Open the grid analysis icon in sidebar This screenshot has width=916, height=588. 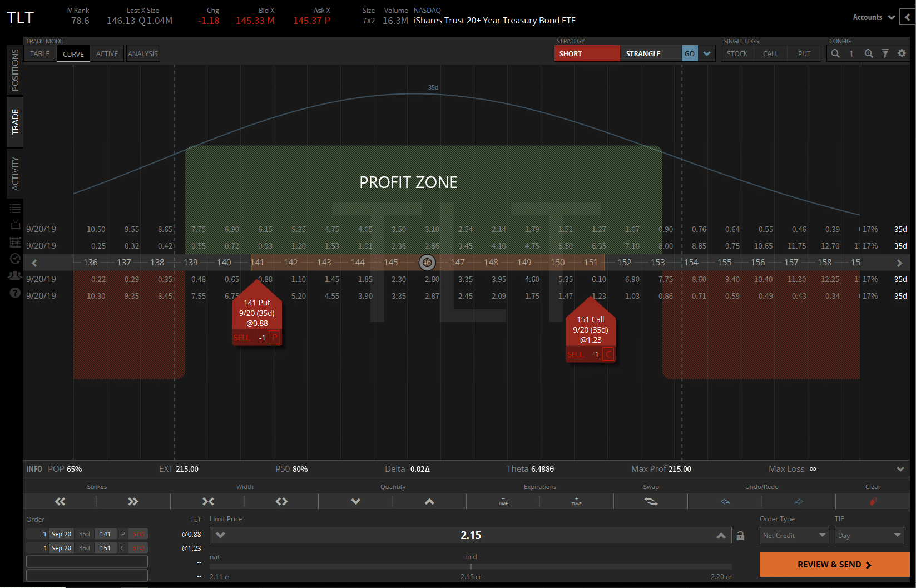(x=15, y=241)
